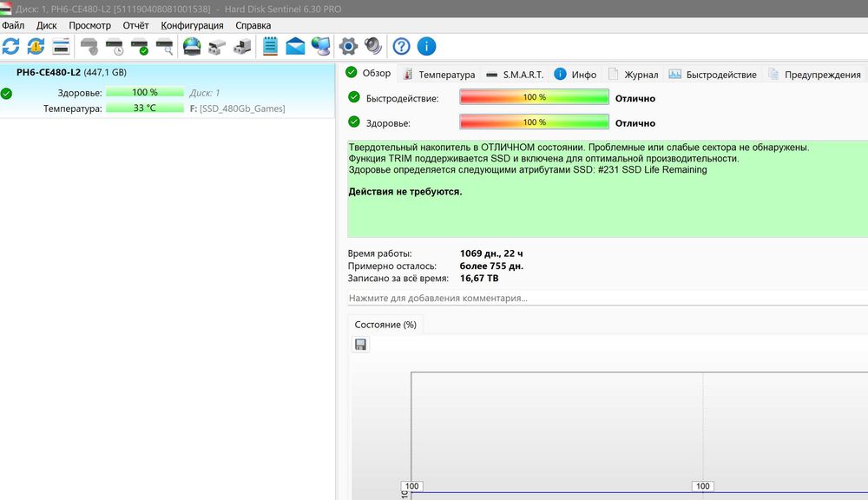
Task: Click the left panel Температура 33 °C bar
Action: pyautogui.click(x=144, y=108)
